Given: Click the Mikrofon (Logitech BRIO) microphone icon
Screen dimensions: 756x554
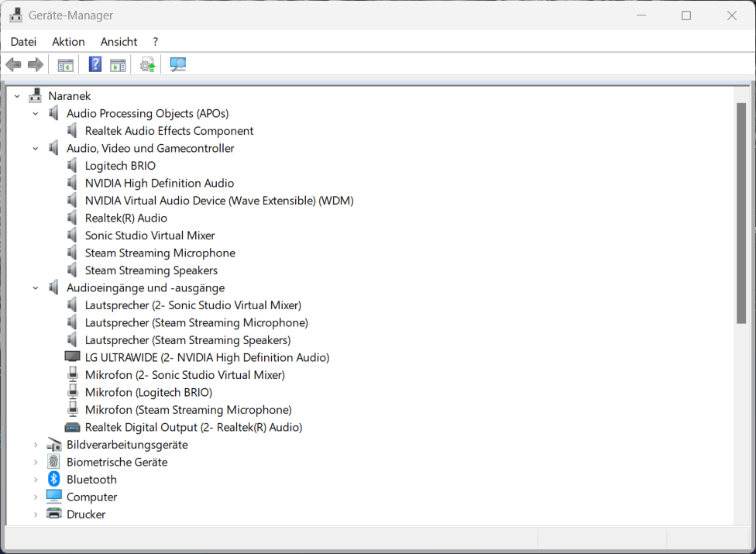Looking at the screenshot, I should point(73,391).
